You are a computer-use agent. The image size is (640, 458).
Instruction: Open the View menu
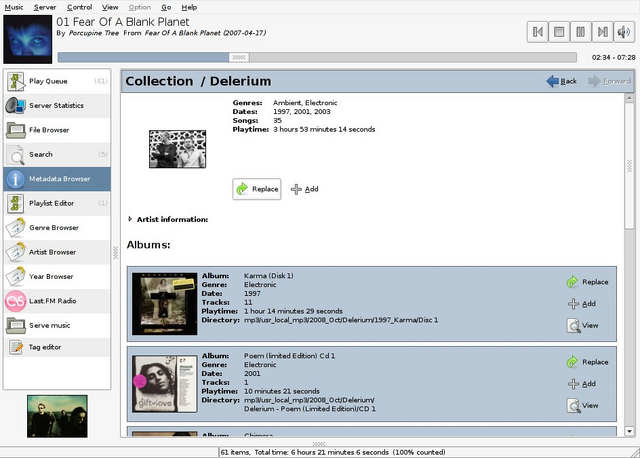coord(110,7)
